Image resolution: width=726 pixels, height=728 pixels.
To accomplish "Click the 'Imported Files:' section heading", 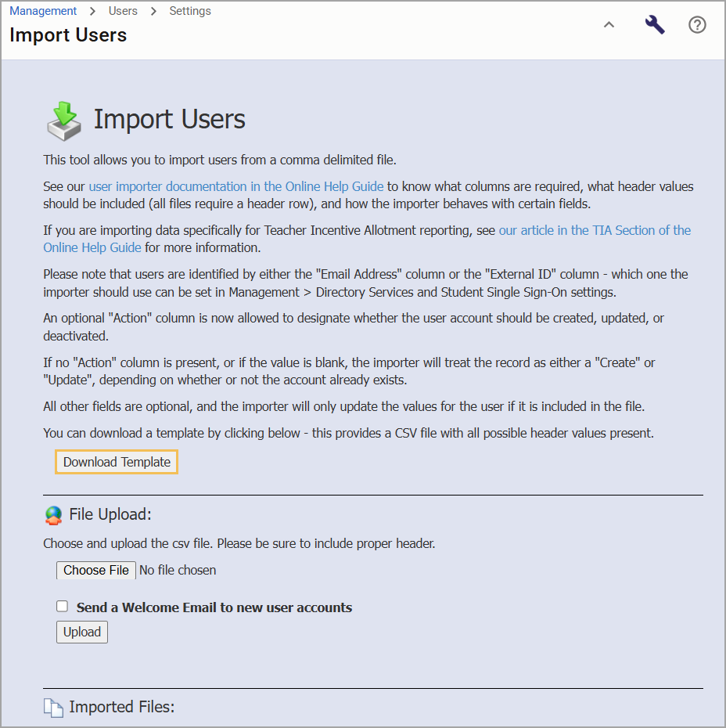I will click(x=122, y=707).
